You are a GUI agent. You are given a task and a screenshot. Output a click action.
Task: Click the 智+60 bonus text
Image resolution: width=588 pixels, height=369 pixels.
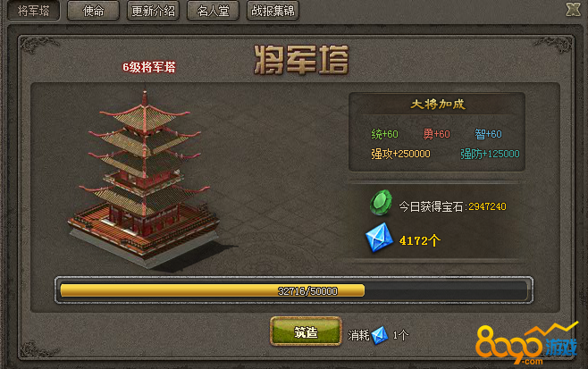(x=488, y=134)
